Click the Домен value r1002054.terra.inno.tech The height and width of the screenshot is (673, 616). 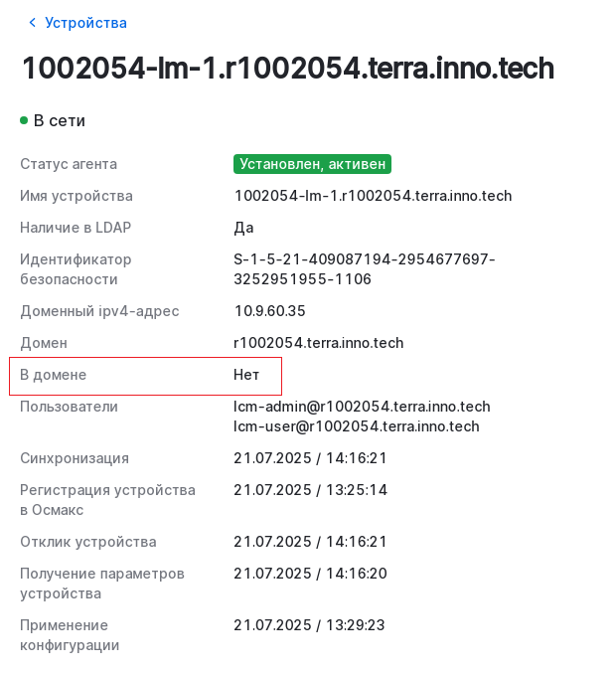point(318,343)
